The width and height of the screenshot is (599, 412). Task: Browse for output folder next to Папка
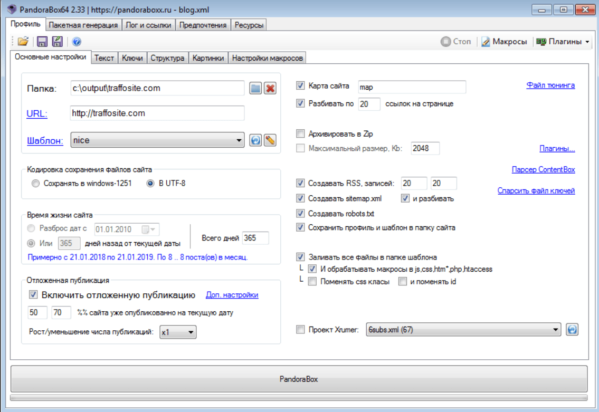click(x=255, y=88)
